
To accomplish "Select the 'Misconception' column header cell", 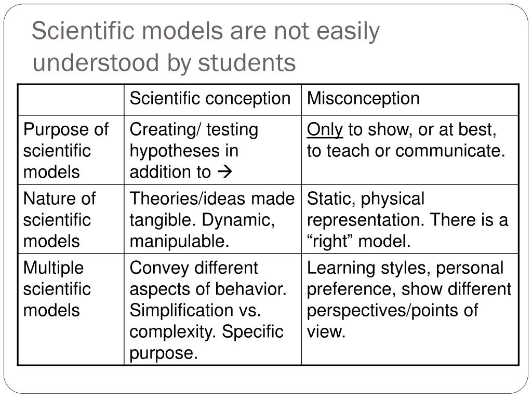I will click(x=410, y=99).
